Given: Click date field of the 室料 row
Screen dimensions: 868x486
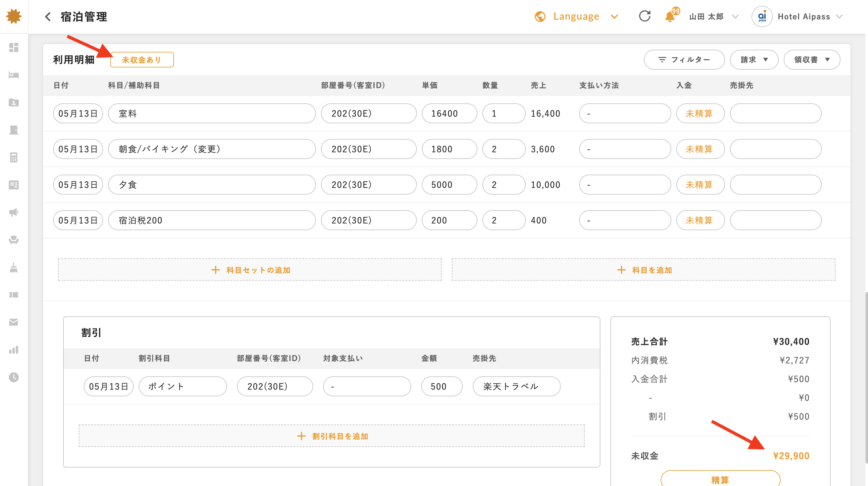Looking at the screenshot, I should [78, 113].
